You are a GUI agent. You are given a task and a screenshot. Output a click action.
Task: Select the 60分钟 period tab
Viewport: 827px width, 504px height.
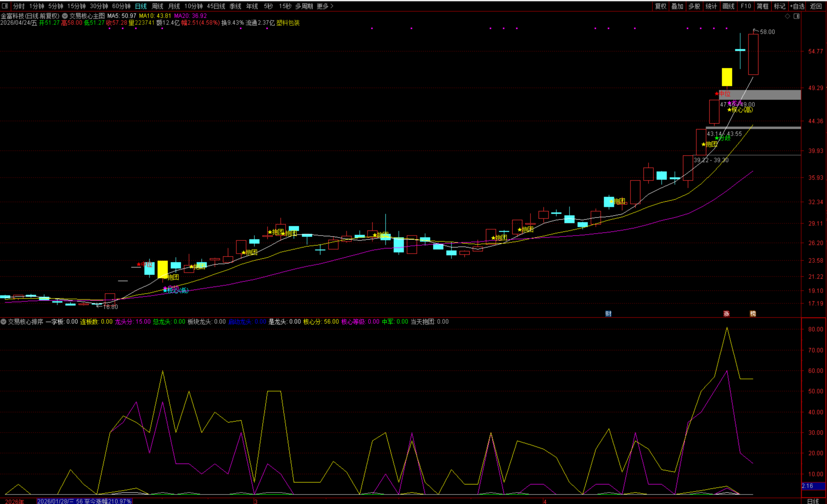point(121,6)
